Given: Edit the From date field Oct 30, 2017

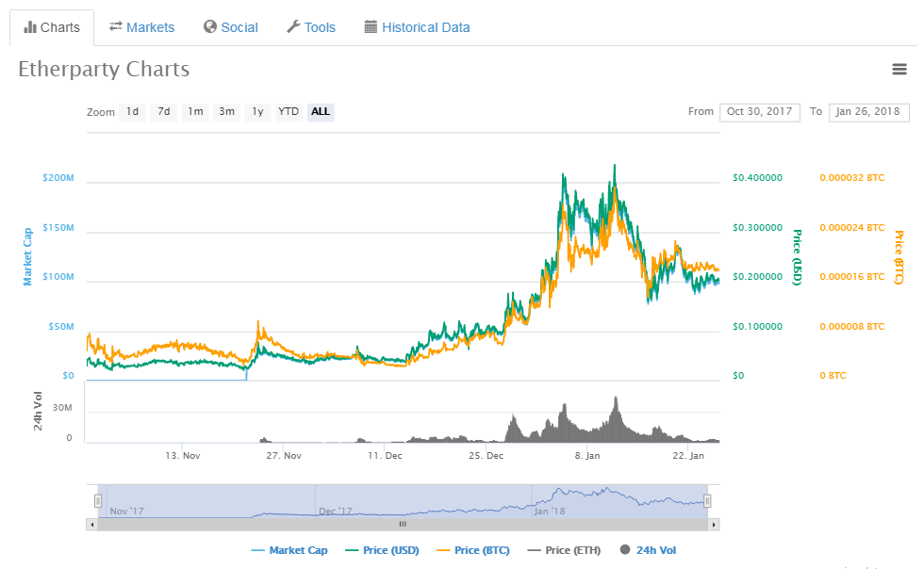Looking at the screenshot, I should point(760,112).
